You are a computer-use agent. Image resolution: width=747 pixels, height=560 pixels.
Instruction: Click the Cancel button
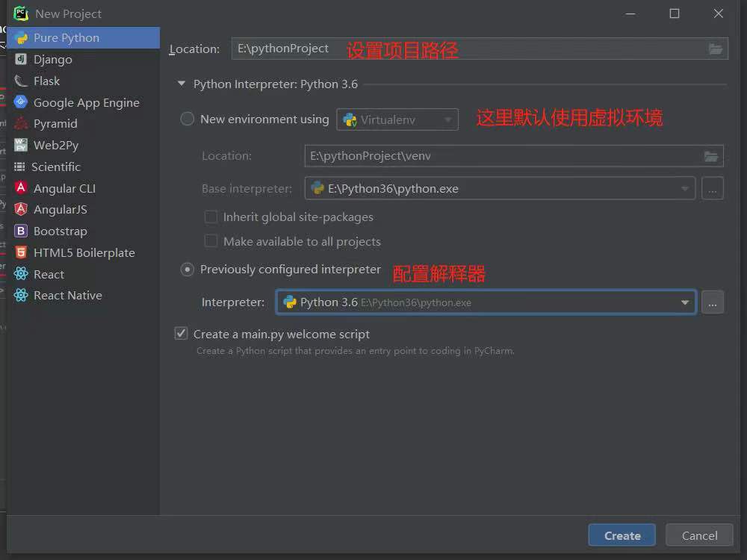[699, 535]
